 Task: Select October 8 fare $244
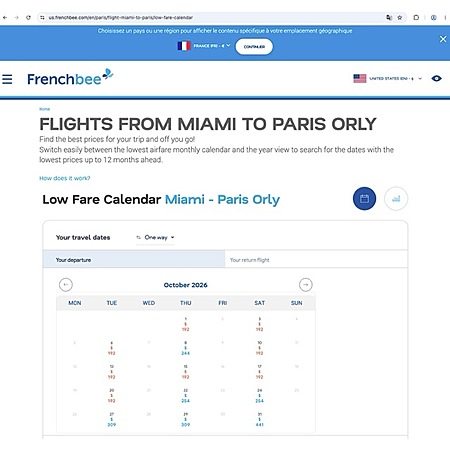[186, 348]
